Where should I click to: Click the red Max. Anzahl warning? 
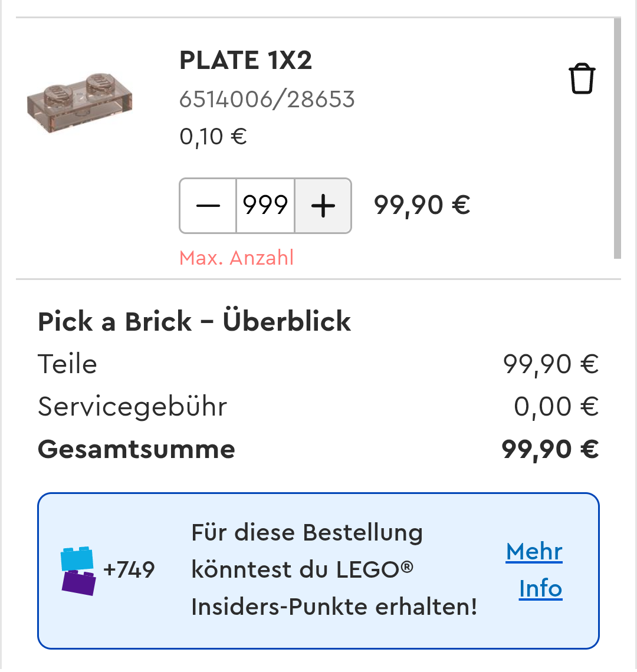[237, 258]
